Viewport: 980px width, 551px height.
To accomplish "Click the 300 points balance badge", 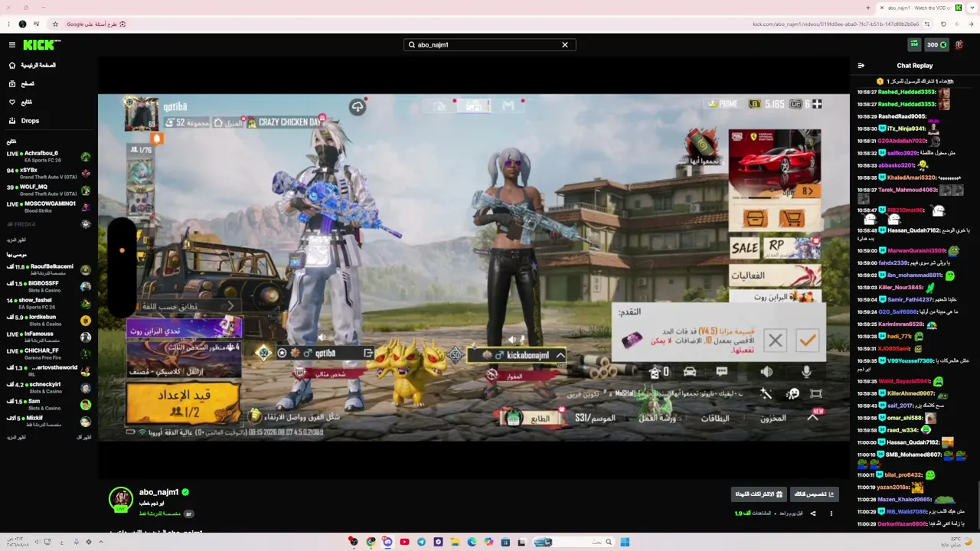I will click(936, 45).
